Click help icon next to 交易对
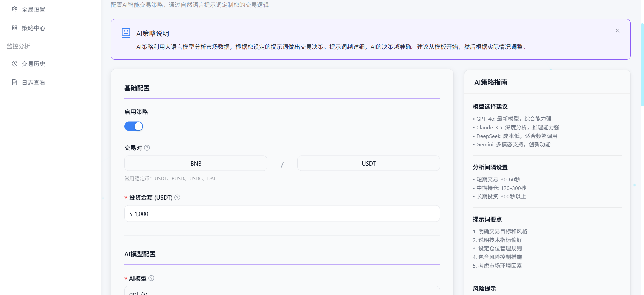 click(x=147, y=148)
